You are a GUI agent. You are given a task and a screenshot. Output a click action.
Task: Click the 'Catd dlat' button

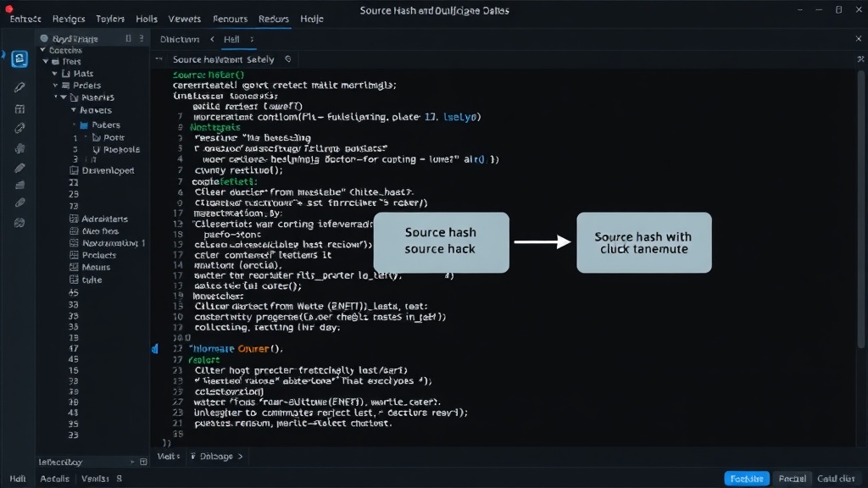click(836, 479)
